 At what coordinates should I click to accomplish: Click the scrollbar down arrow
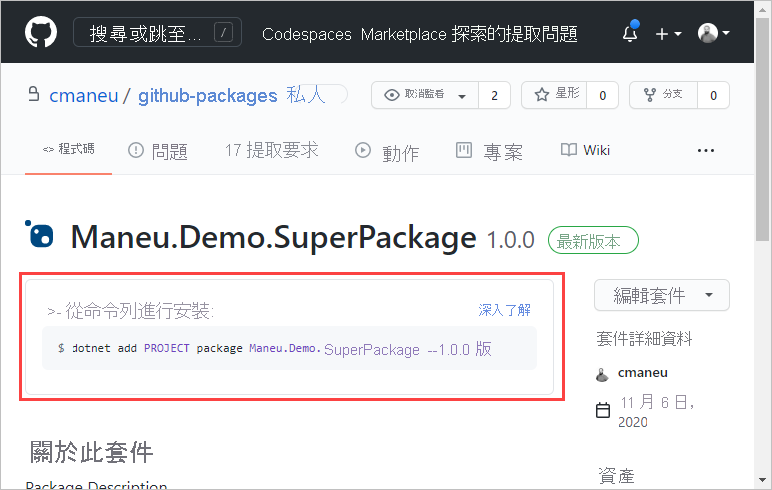[763, 479]
